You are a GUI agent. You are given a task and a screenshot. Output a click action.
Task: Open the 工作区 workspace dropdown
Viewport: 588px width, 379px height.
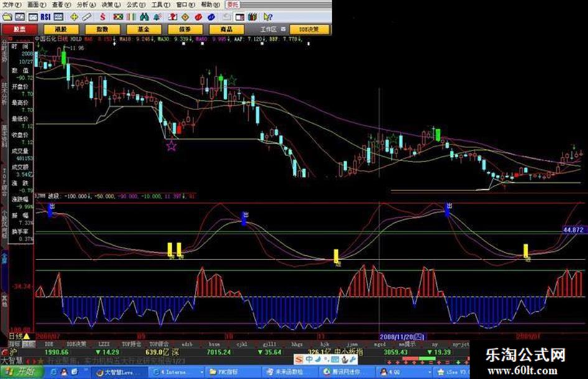(x=283, y=29)
